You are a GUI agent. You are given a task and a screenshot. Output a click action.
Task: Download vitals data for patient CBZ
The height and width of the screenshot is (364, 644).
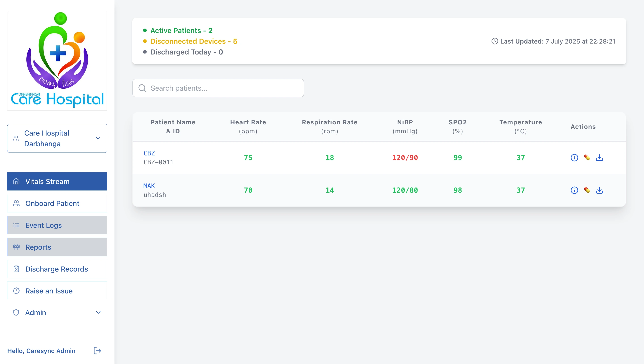(600, 157)
